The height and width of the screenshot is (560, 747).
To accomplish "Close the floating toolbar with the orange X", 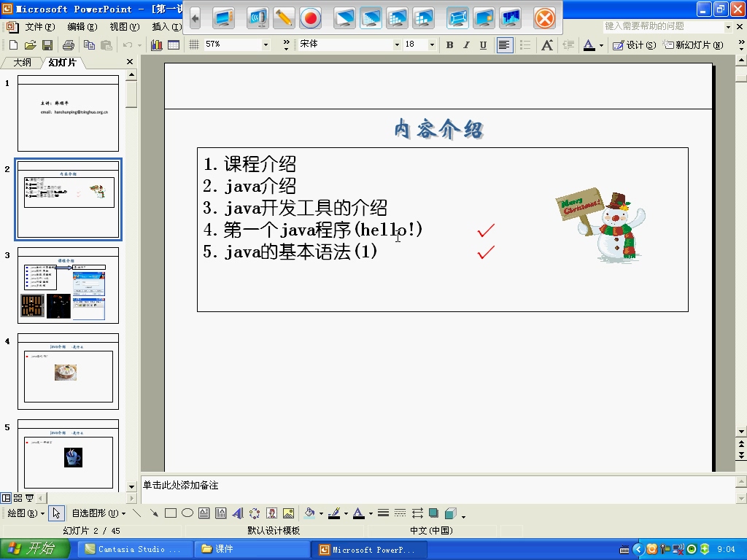I will pos(544,18).
